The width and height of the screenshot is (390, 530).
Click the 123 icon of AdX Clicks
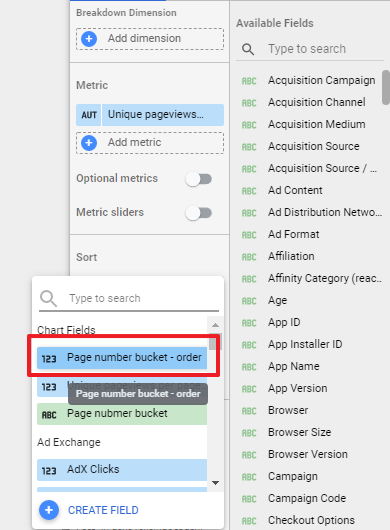[x=49, y=471]
